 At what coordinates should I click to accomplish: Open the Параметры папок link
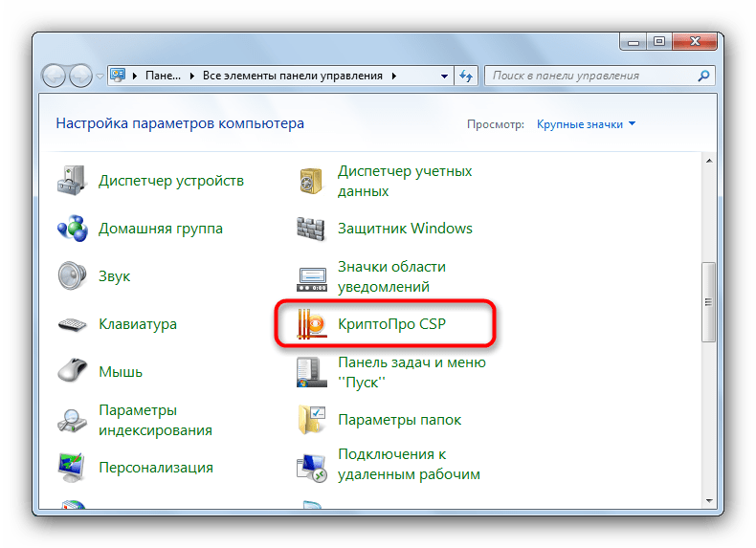pyautogui.click(x=400, y=420)
